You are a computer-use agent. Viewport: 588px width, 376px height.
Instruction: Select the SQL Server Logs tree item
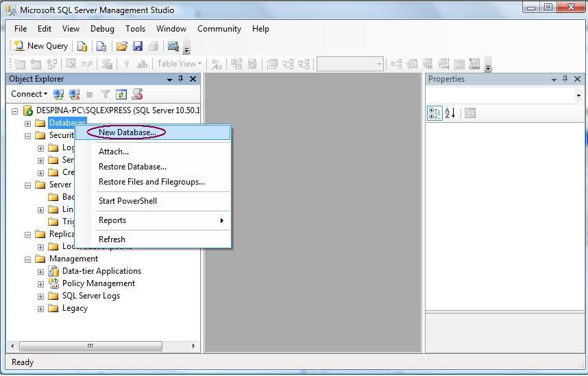[x=91, y=296]
